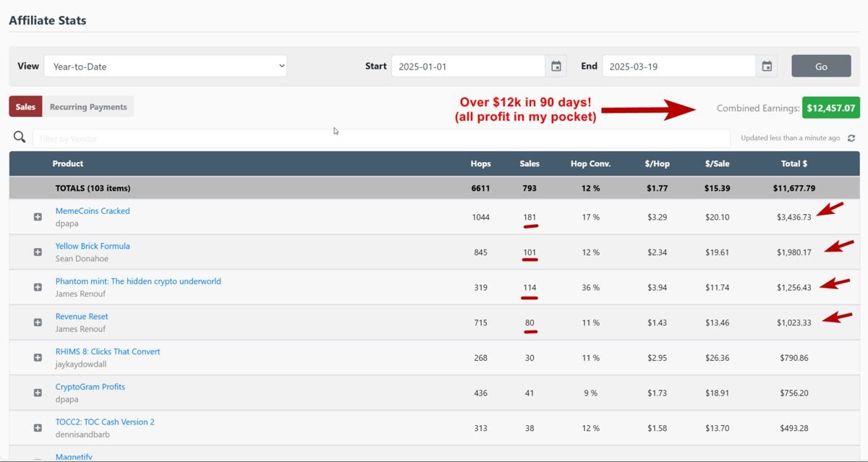Expand the MemeCoins Cracked row
868x462 pixels.
click(x=38, y=217)
